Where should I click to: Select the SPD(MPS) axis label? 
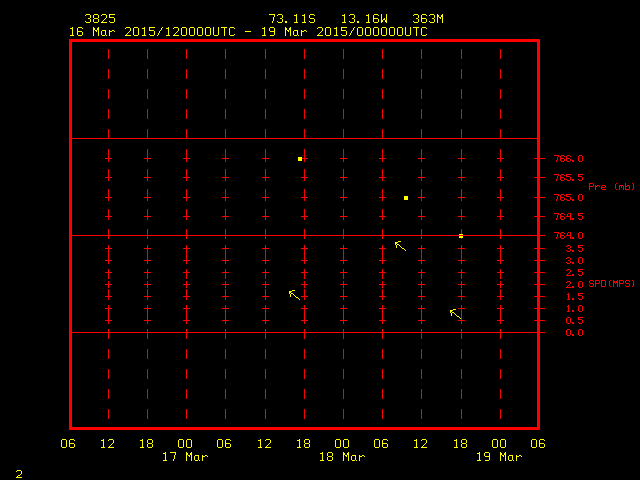611,285
